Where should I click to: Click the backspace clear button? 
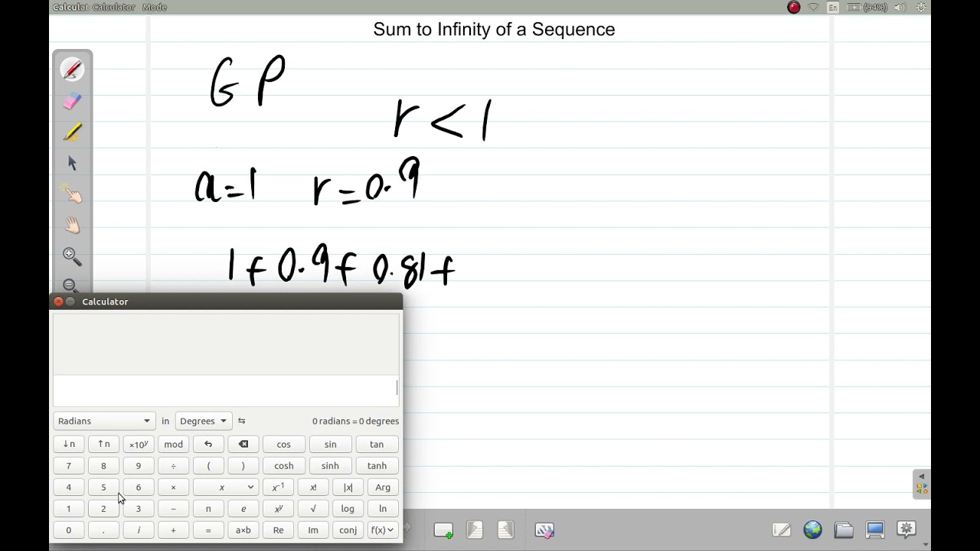[x=243, y=444]
